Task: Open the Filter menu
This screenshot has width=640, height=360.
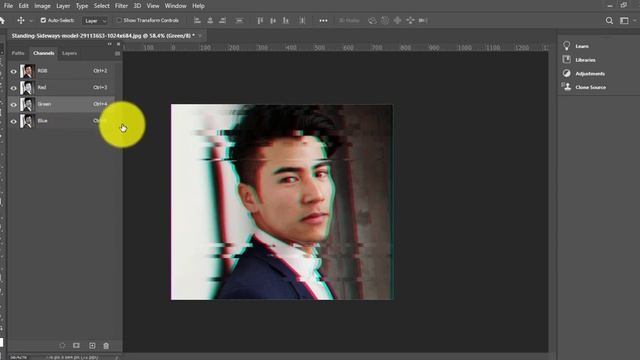Action: (x=121, y=6)
